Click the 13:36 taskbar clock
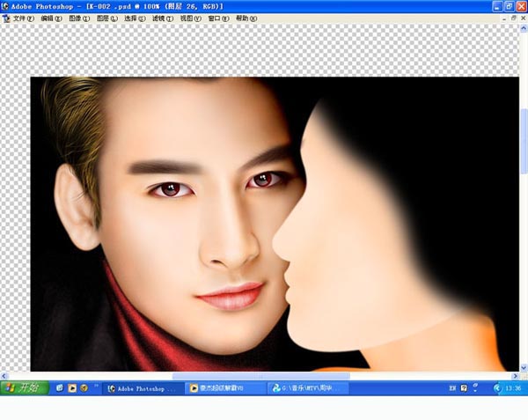The image size is (528, 420). (x=513, y=388)
